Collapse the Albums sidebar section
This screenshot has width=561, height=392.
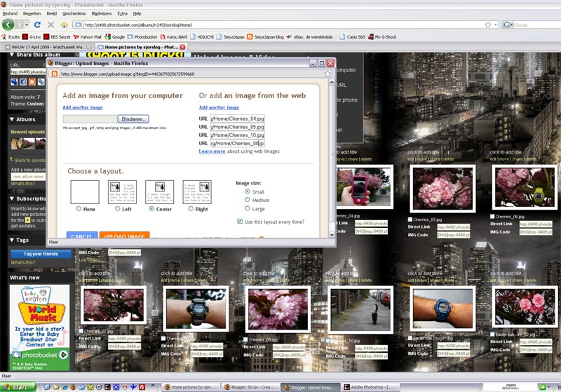(x=12, y=119)
